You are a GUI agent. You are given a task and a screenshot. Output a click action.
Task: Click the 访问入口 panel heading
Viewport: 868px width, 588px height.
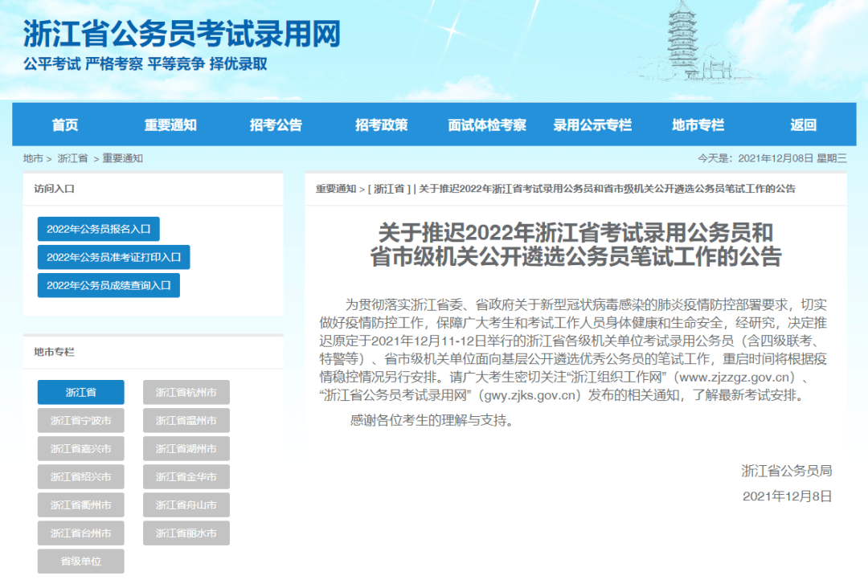pyautogui.click(x=55, y=190)
